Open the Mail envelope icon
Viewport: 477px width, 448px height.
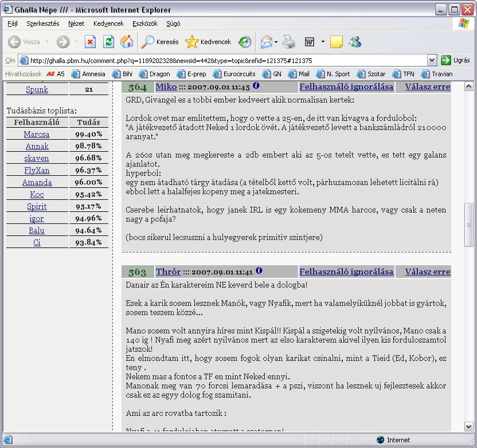coord(266,42)
